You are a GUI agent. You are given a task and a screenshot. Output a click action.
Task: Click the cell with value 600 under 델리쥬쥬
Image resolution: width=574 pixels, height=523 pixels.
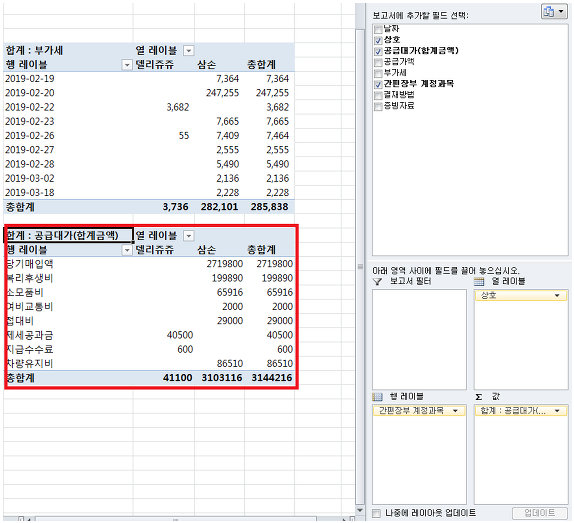click(185, 350)
